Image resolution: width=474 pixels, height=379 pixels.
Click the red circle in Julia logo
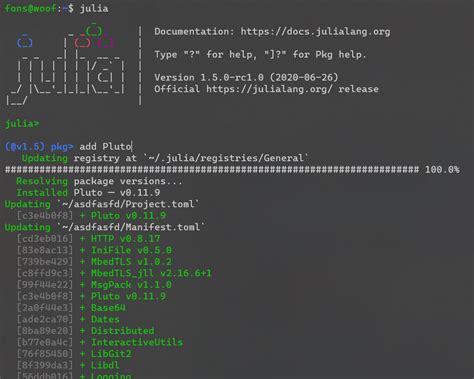82,42
